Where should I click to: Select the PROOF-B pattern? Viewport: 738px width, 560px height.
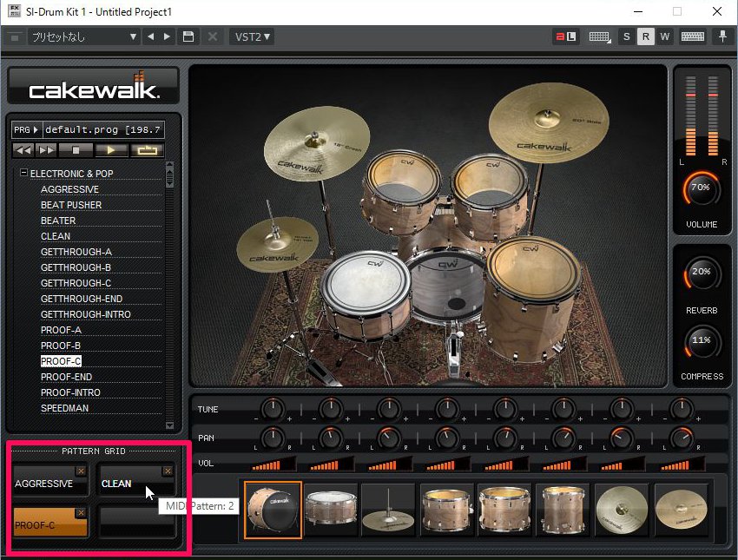[x=60, y=346]
